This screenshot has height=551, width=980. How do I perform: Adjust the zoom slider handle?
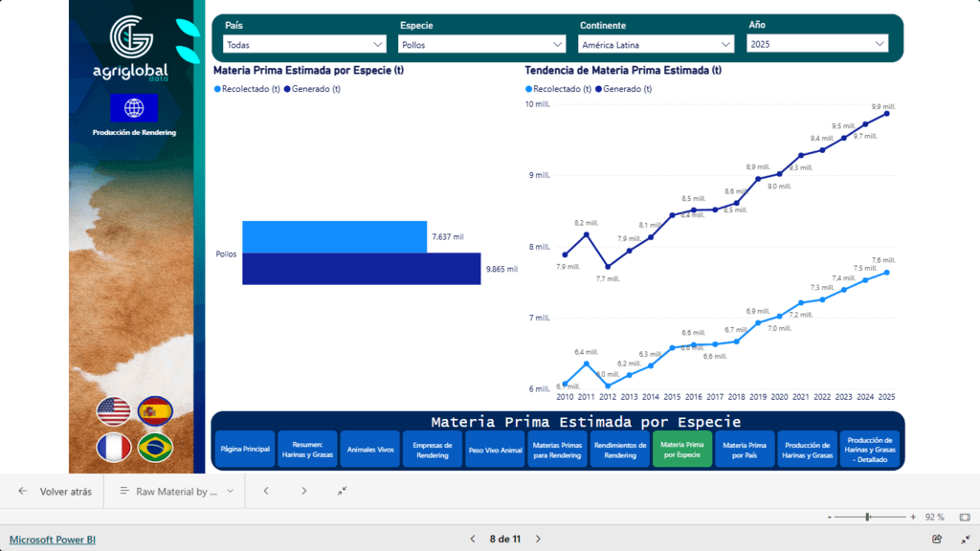point(867,517)
